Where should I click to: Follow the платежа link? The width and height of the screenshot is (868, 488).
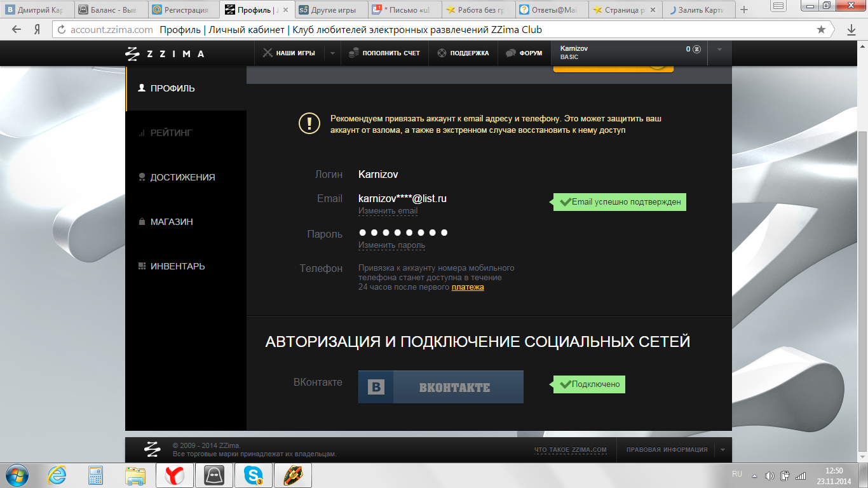pos(468,287)
